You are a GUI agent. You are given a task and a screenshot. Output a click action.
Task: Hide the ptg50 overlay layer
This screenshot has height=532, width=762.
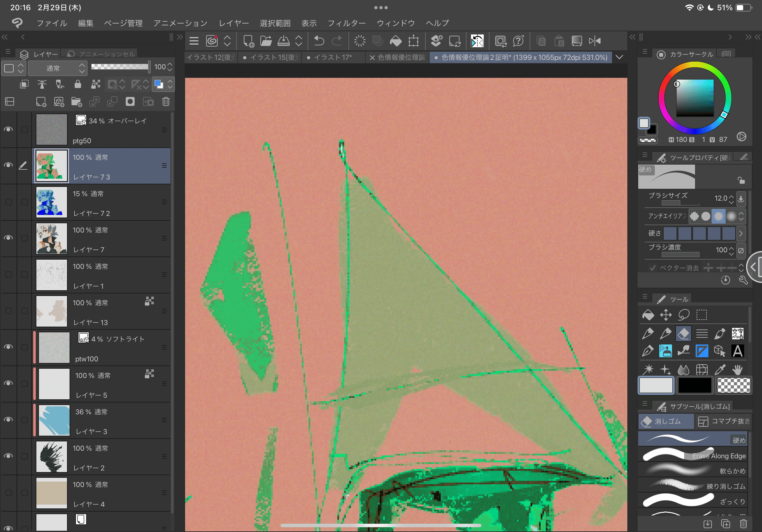8,129
